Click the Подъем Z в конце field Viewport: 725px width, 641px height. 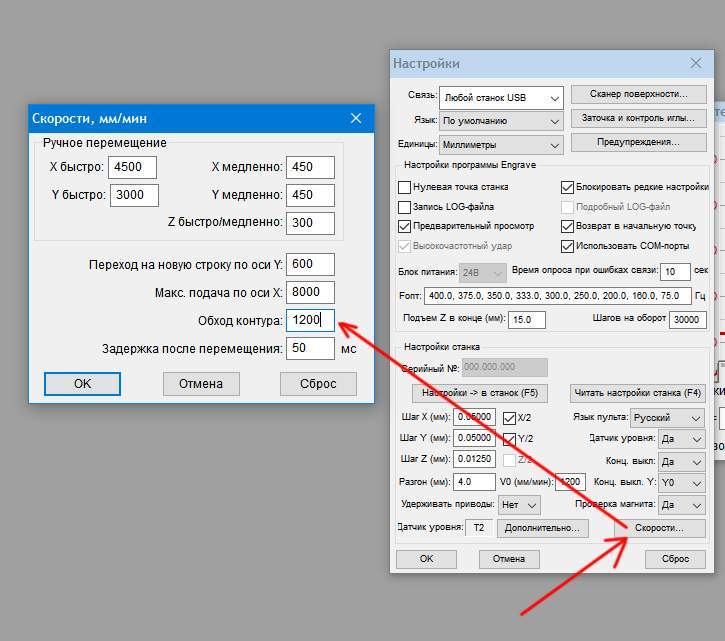click(534, 320)
